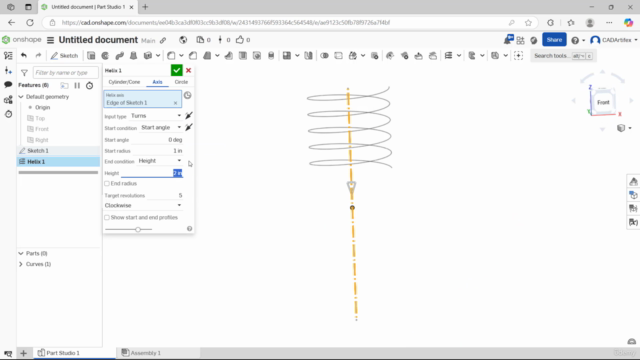This screenshot has height=360, width=640.
Task: Collapse the Parts (0) section
Action: click(x=21, y=253)
